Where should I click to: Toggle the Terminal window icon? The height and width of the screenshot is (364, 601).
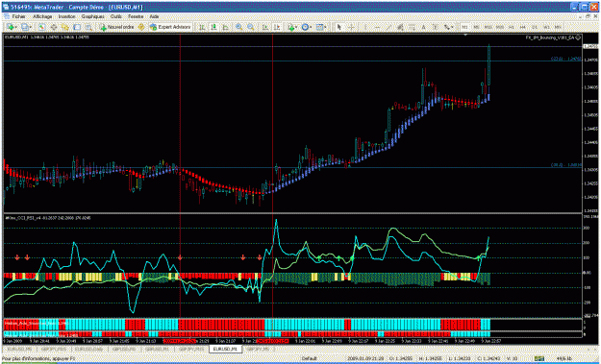[77, 27]
